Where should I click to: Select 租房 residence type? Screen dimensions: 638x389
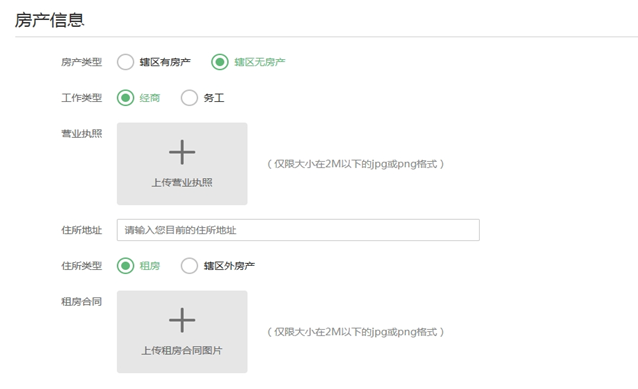click(x=125, y=266)
